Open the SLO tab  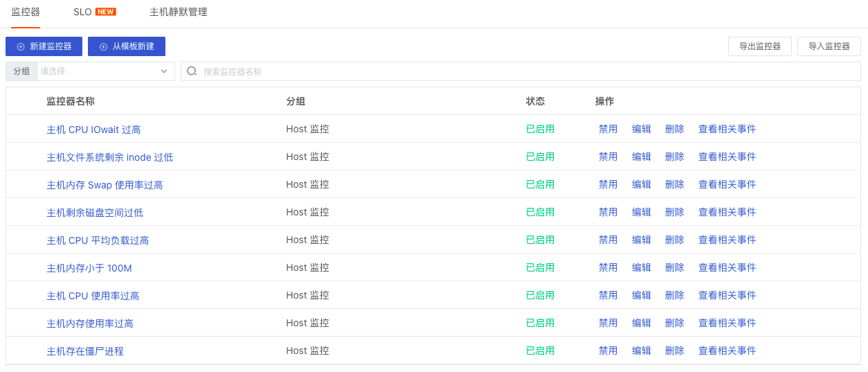coord(83,12)
